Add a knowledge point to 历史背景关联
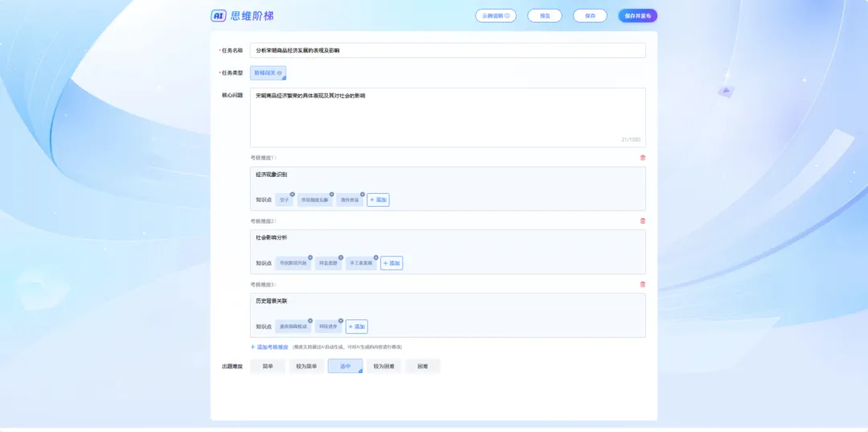The image size is (868, 432). (x=357, y=327)
